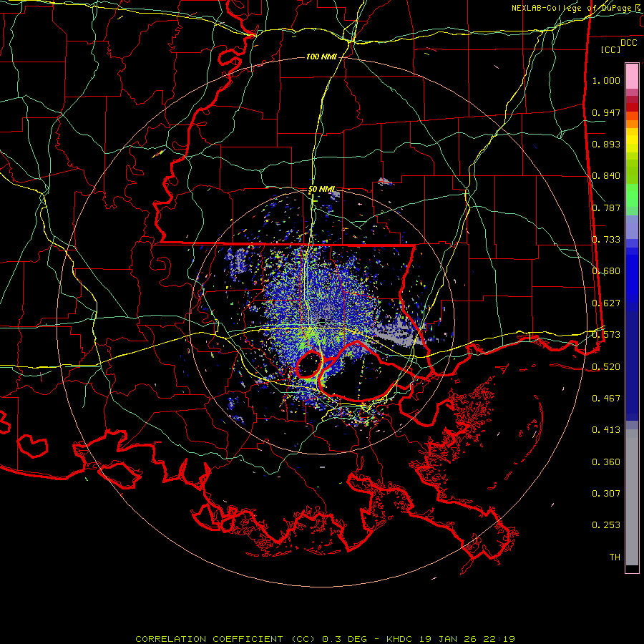Click the 0.680 legend value
This screenshot has height=644, width=644.
point(606,271)
